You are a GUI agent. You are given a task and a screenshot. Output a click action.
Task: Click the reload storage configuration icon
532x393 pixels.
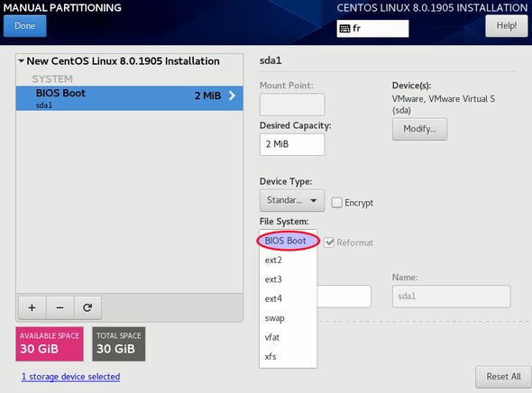tap(87, 307)
